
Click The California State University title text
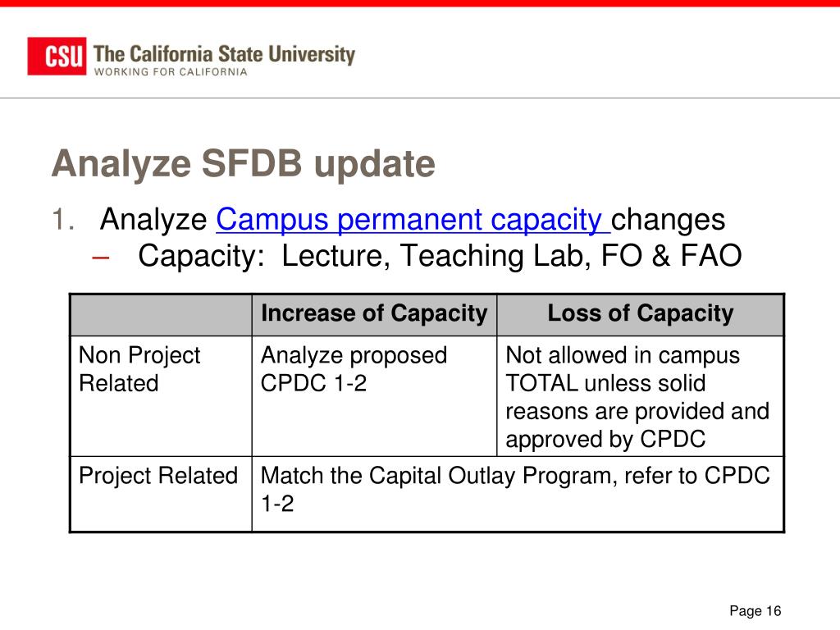(x=224, y=54)
